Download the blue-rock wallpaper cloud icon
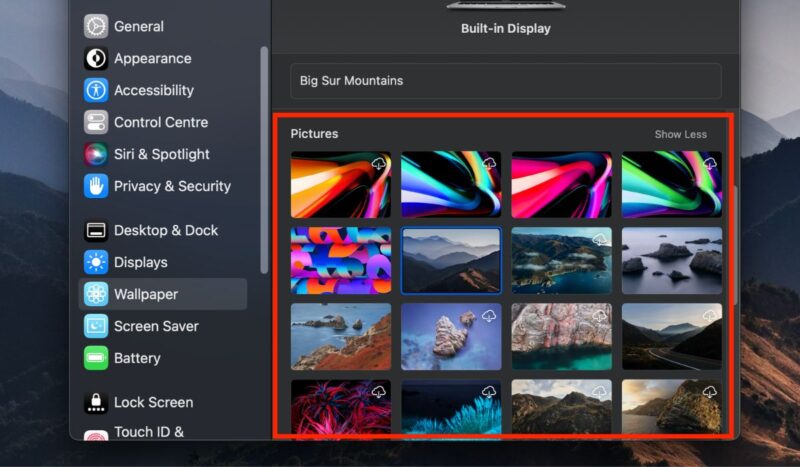Screen dimensions: 800x467 [489, 316]
